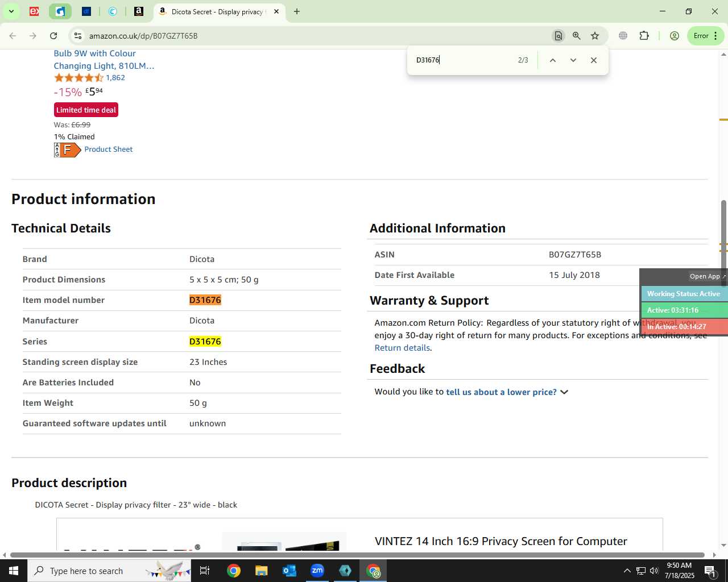728x582 pixels.
Task: Go forward to the next page
Action: tap(33, 36)
